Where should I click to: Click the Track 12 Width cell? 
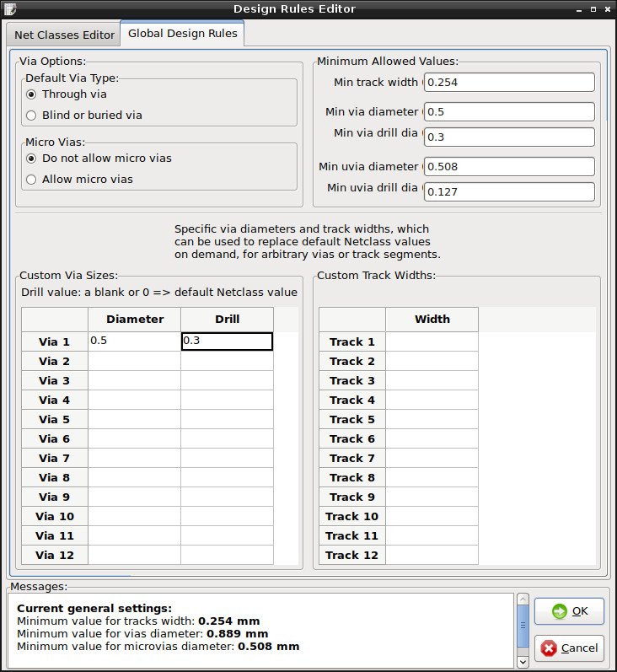click(x=432, y=555)
